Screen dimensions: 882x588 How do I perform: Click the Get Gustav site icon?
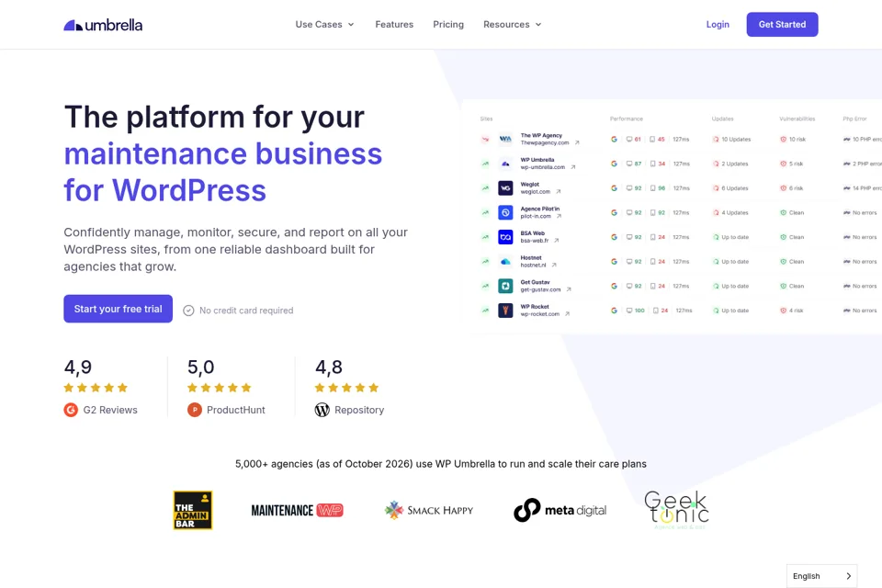[505, 286]
